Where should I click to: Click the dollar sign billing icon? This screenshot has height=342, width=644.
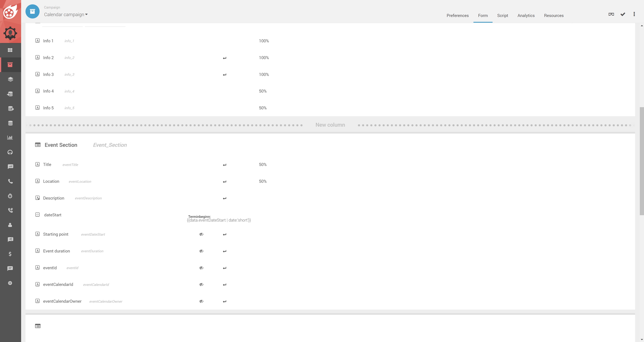(10, 254)
